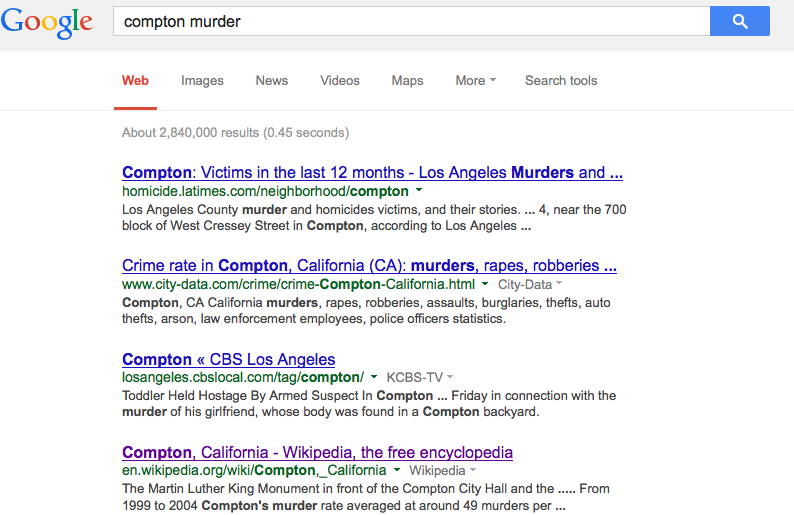Image resolution: width=794 pixels, height=515 pixels.
Task: Select the Web tab
Action: (135, 81)
